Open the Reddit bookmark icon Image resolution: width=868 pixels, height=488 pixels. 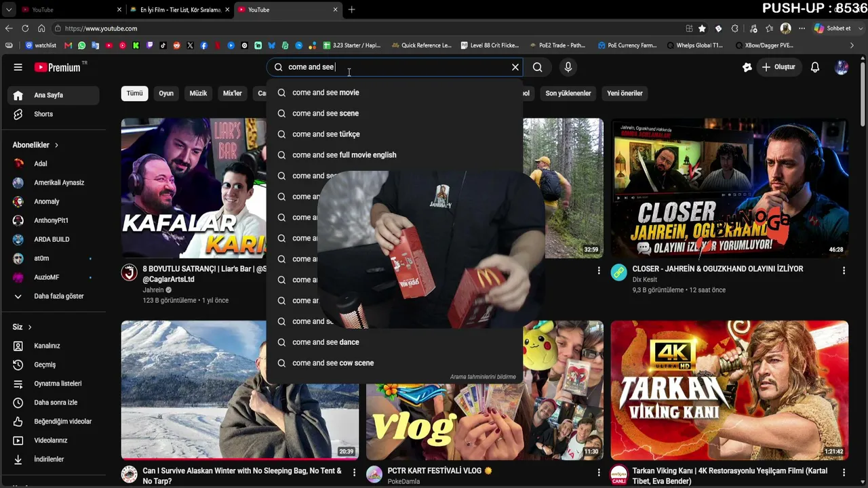tap(177, 45)
